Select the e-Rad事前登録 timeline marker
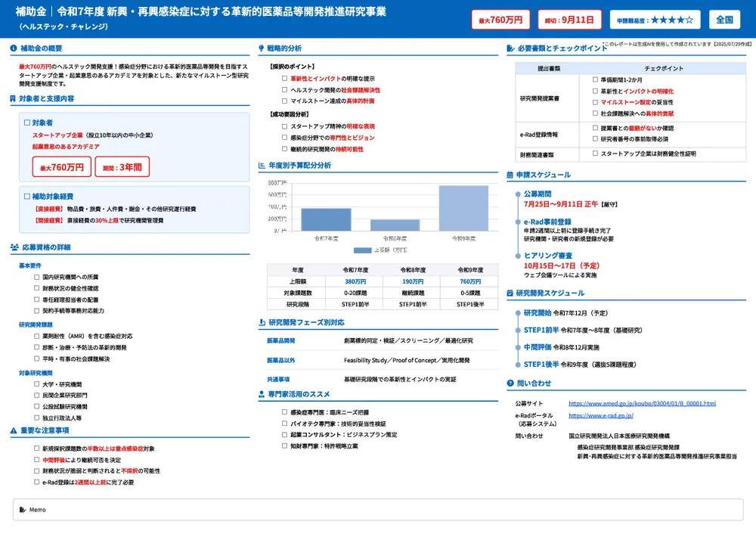The image size is (756, 534). point(518,222)
